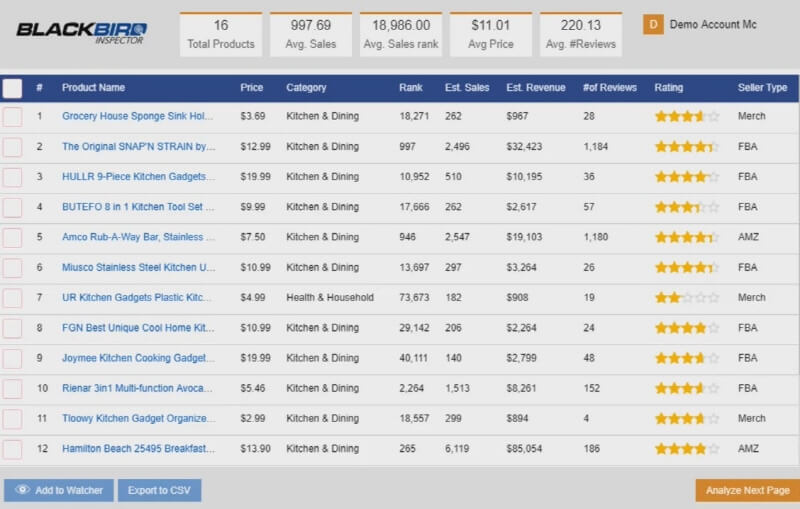Click Merch seller type in Tioowy row
This screenshot has width=800, height=509.
752,418
